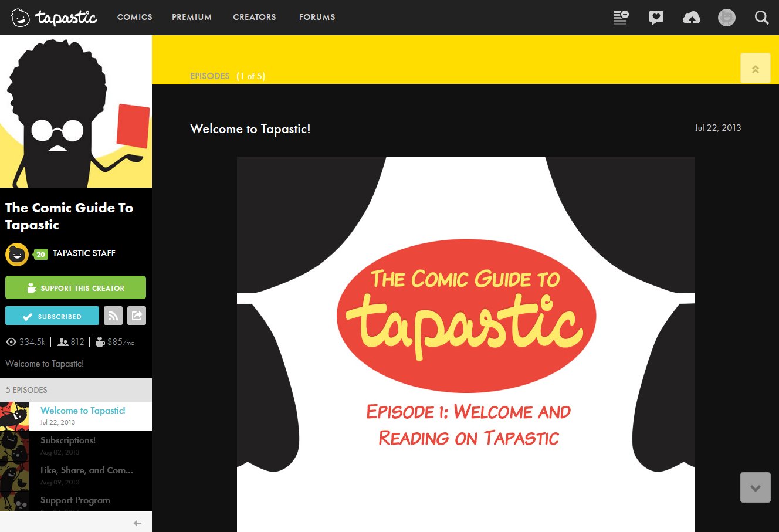Click the Tapastic Staff avatar

pyautogui.click(x=17, y=255)
